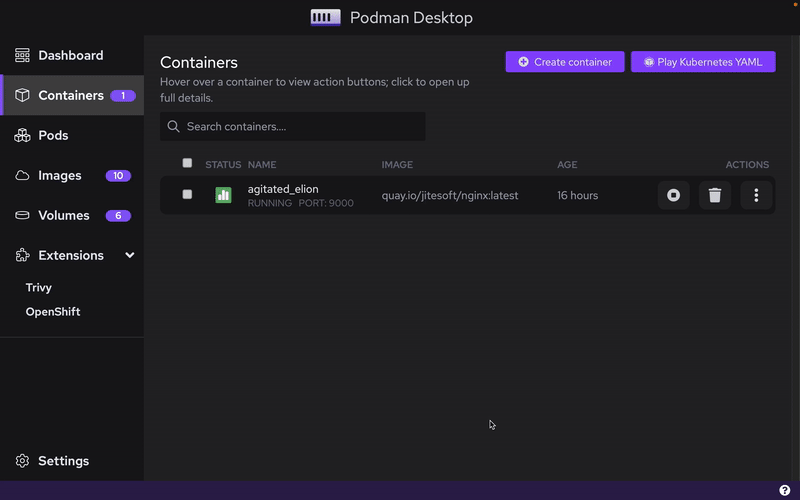Stop the agitated_elion container
This screenshot has height=500, width=800.
(673, 195)
